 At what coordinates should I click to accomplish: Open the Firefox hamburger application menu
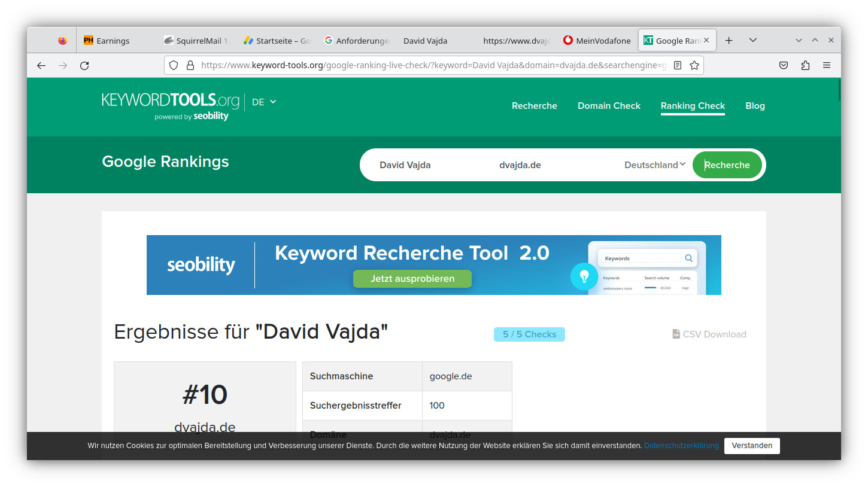[x=827, y=66]
